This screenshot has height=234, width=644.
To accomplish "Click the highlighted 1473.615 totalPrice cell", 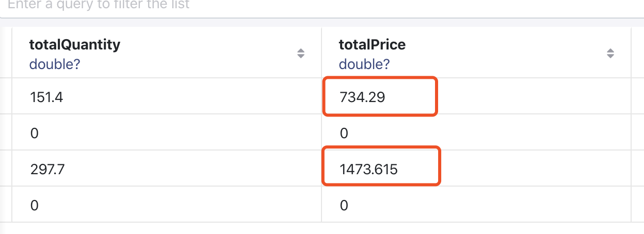I will pyautogui.click(x=368, y=169).
